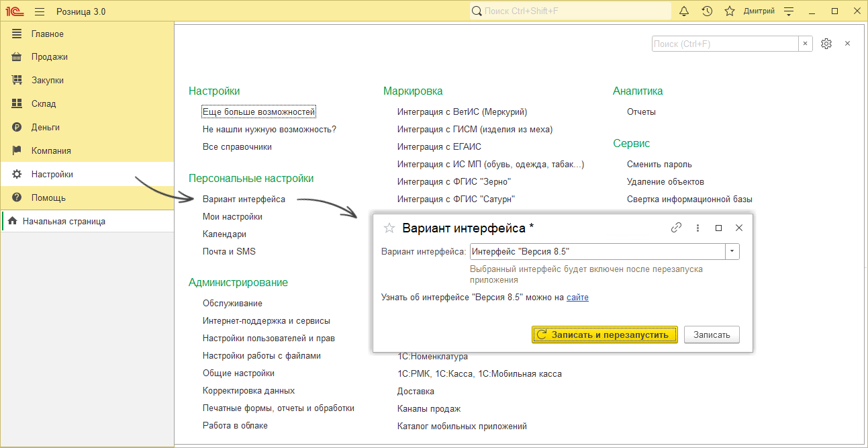Clear the panel search field

[806, 44]
